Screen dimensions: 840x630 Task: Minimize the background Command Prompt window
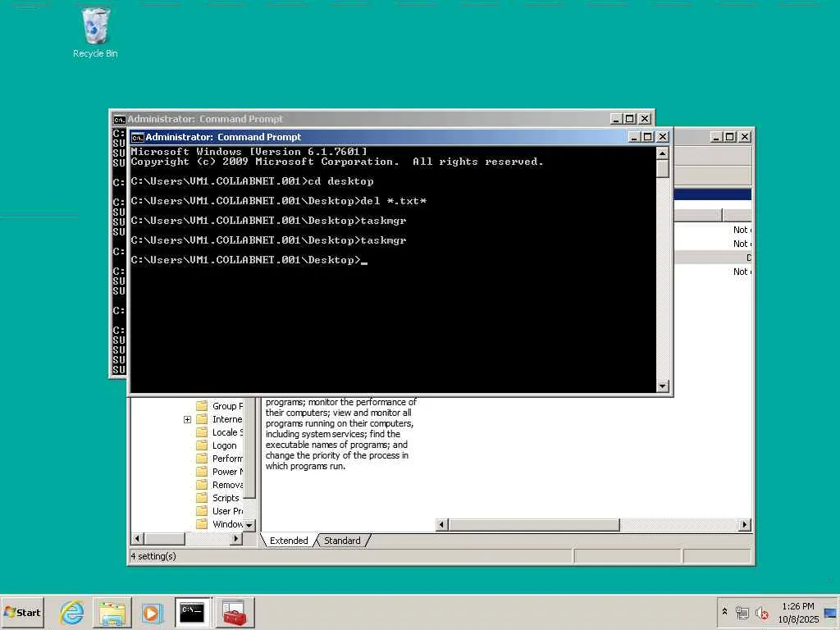point(616,119)
